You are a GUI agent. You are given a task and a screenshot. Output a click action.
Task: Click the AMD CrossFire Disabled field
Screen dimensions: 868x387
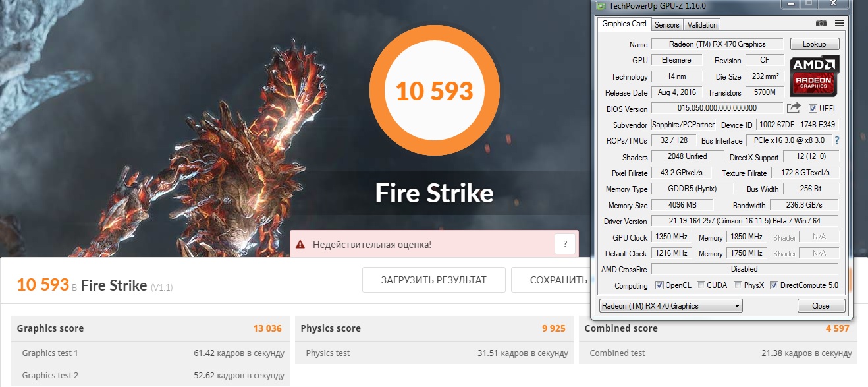745,269
